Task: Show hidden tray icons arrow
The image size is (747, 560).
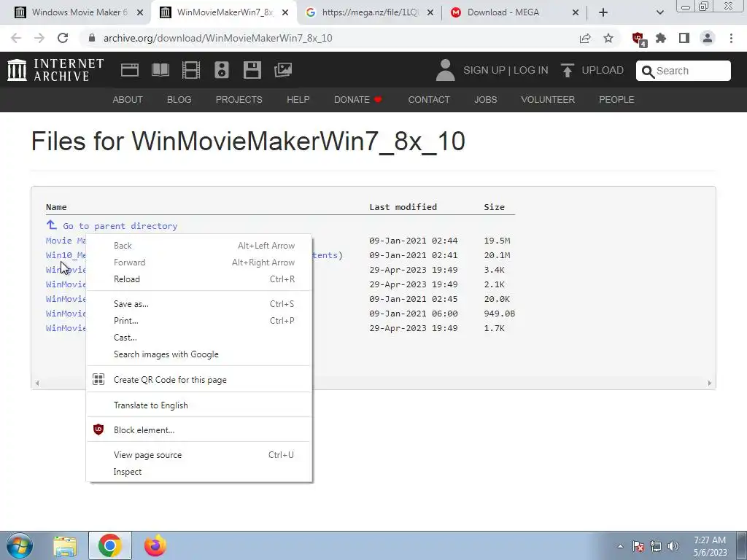Action: [620, 546]
